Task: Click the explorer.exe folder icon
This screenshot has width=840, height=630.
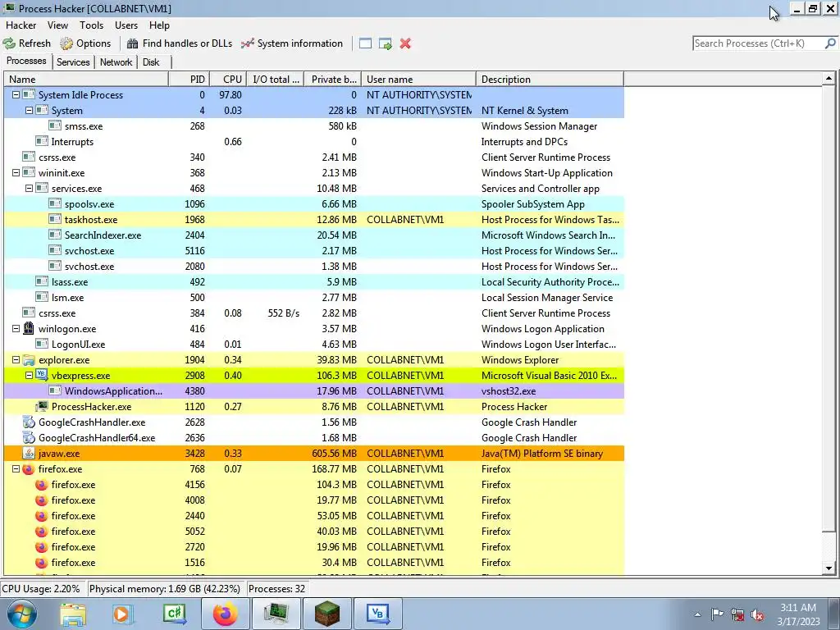Action: (x=29, y=360)
